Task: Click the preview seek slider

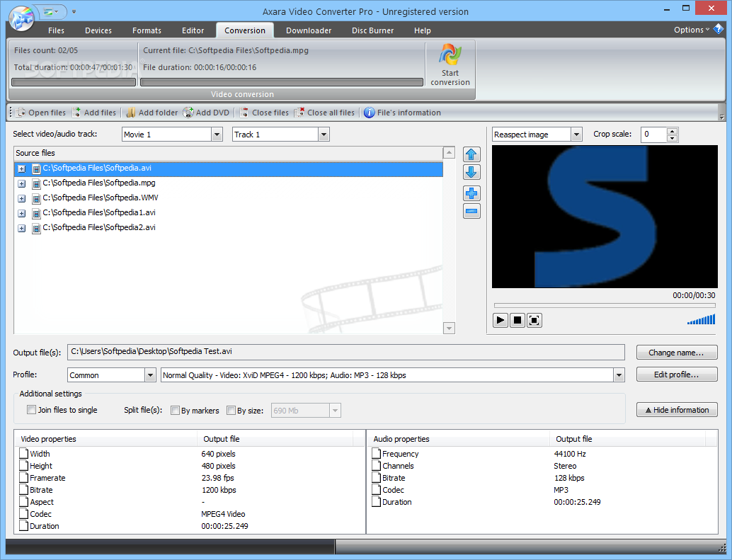Action: pyautogui.click(x=605, y=306)
